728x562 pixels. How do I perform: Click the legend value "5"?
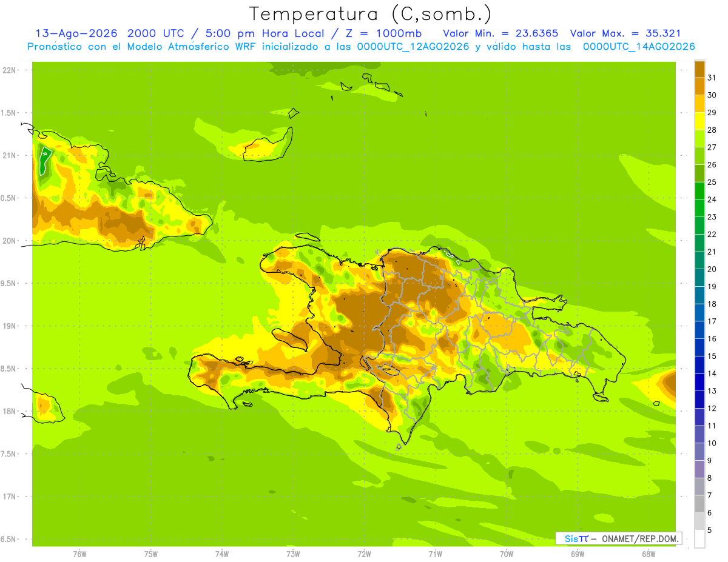click(x=710, y=530)
